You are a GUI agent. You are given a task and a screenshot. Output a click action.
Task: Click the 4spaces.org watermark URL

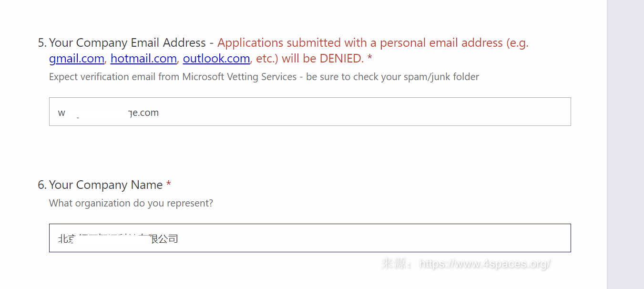(485, 264)
